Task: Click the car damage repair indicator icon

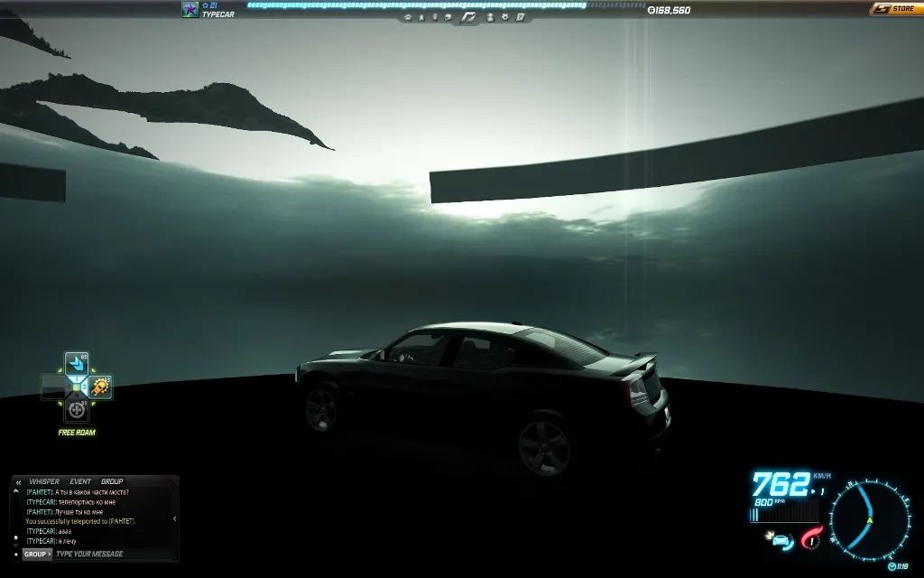Action: pyautogui.click(x=780, y=541)
